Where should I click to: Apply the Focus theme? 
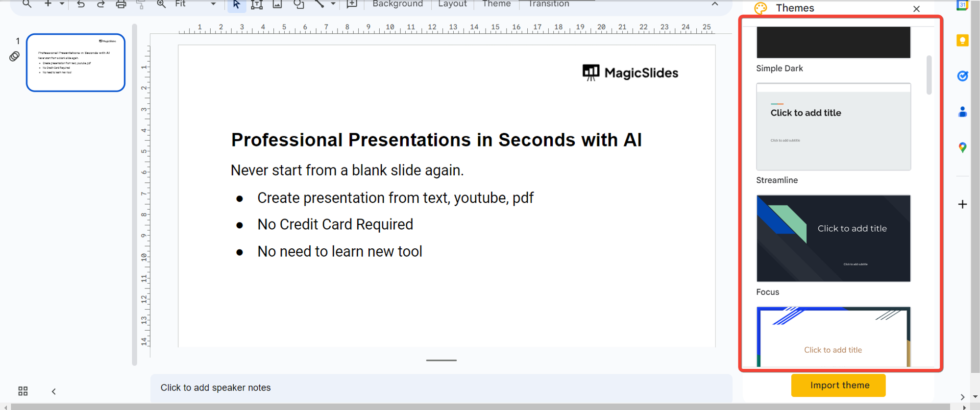(833, 239)
